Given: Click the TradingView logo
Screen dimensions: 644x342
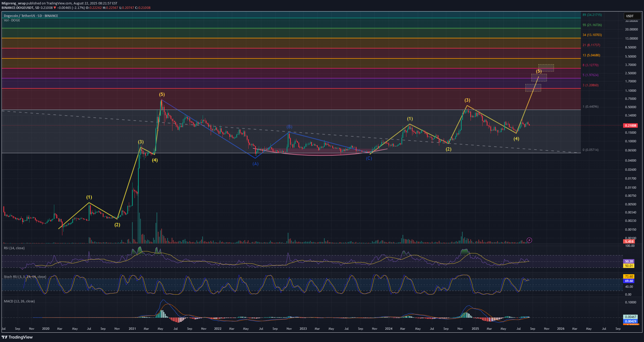Looking at the screenshot, I should (x=17, y=337).
